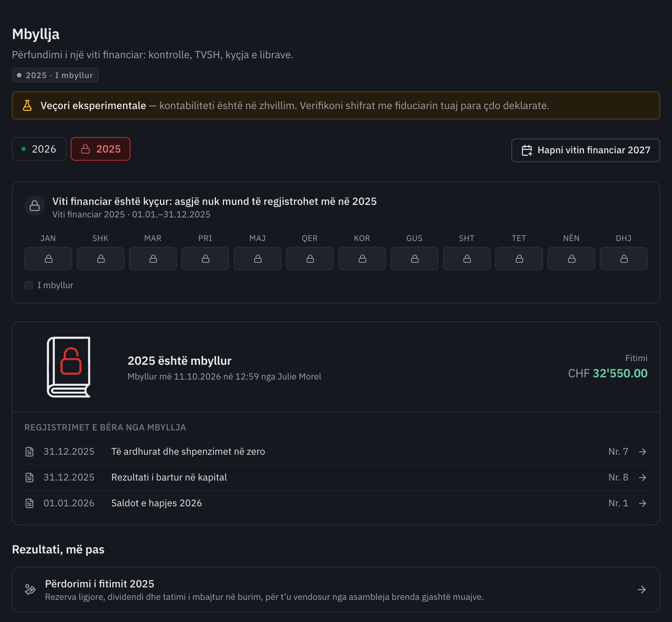Screen dimensions: 672x622
Task: Click the PRI locked month cell
Action: tap(205, 259)
